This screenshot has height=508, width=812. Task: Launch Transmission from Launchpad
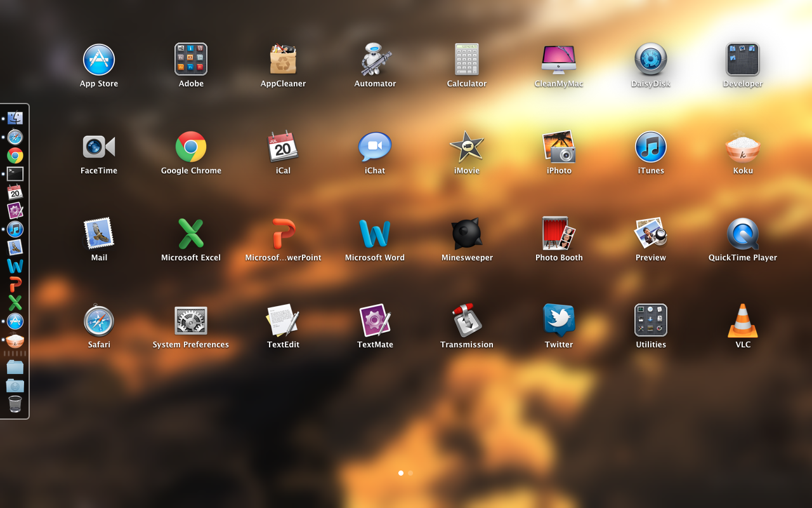(467, 321)
